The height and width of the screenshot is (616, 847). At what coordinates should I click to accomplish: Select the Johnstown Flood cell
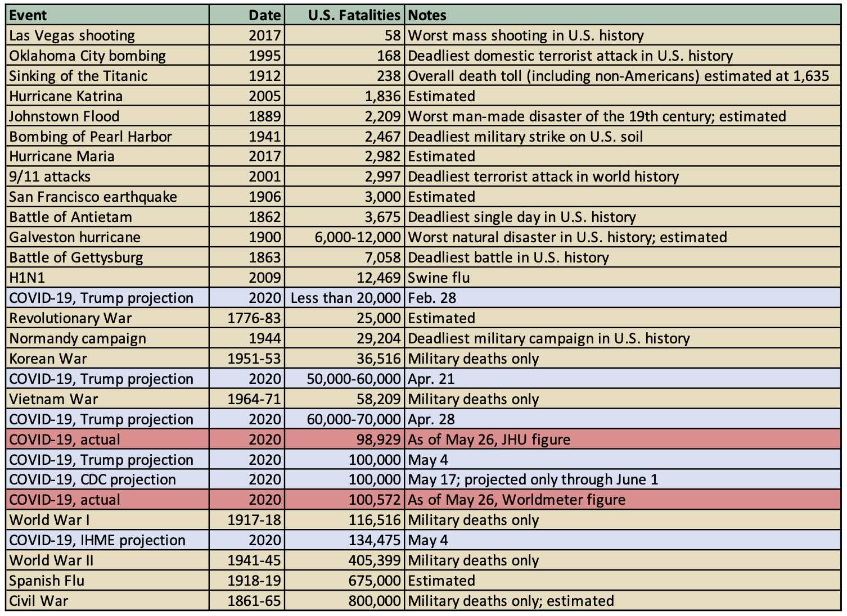(107, 116)
